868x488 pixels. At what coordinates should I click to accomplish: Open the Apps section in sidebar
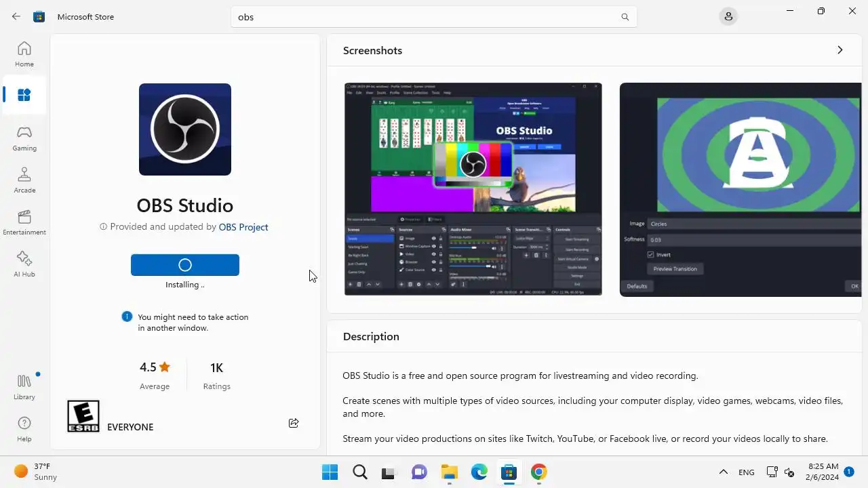24,95
